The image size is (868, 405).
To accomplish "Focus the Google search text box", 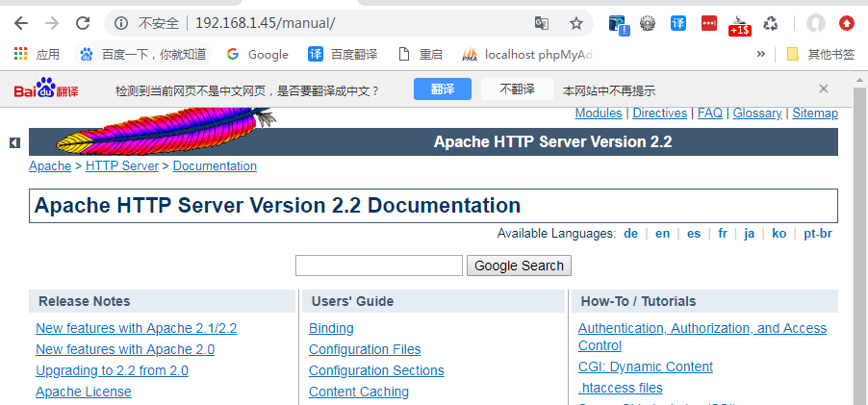I will click(x=378, y=266).
